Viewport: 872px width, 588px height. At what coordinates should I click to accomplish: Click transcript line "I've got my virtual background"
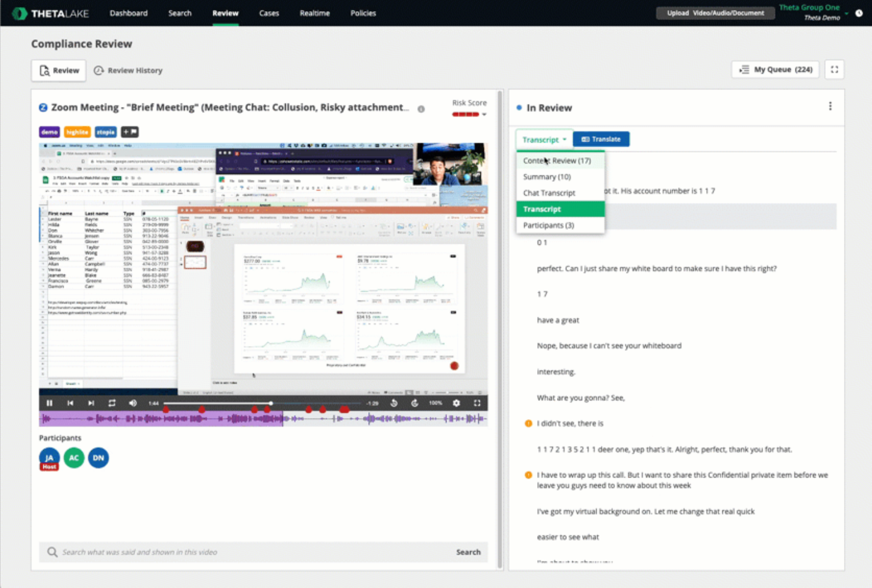[x=646, y=511]
